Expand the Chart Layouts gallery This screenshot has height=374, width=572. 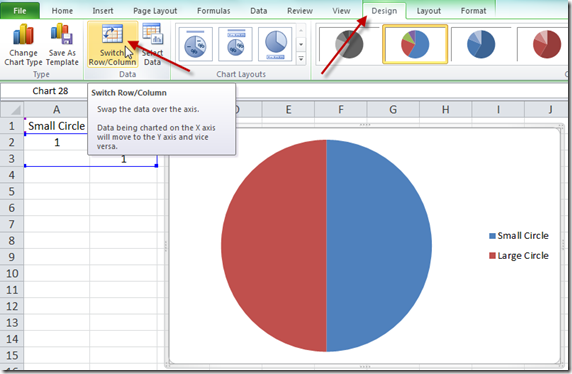point(301,58)
